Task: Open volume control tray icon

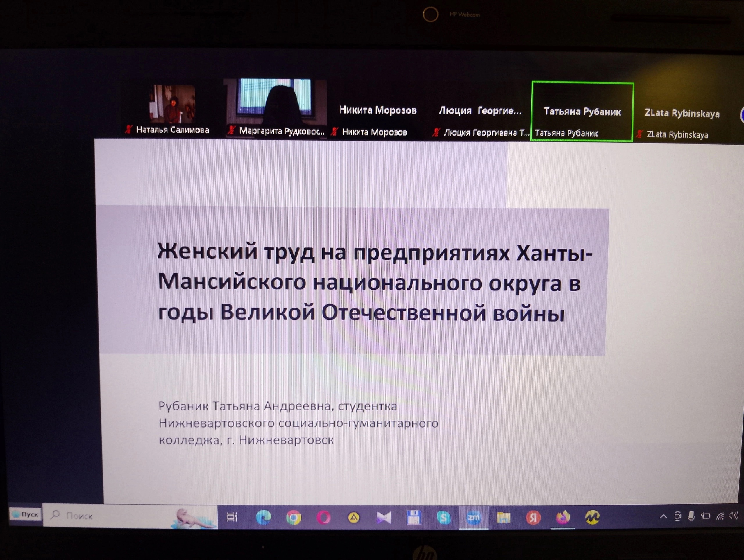Action: 734,516
